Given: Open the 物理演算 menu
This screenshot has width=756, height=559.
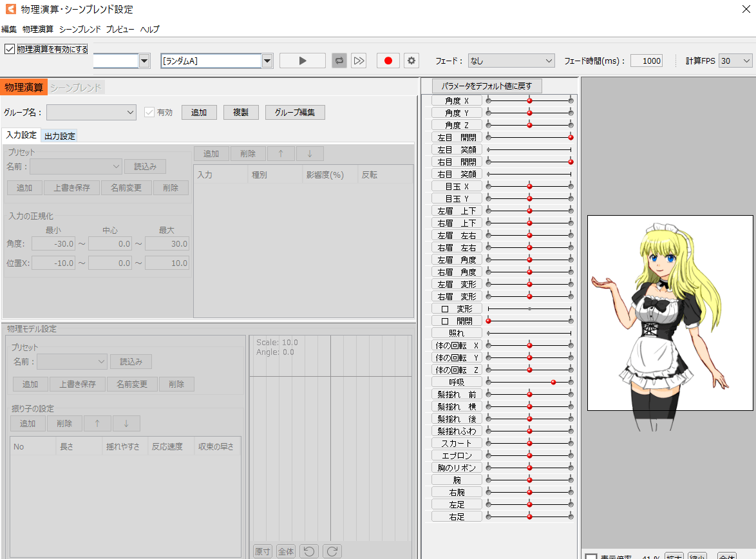Looking at the screenshot, I should point(37,29).
